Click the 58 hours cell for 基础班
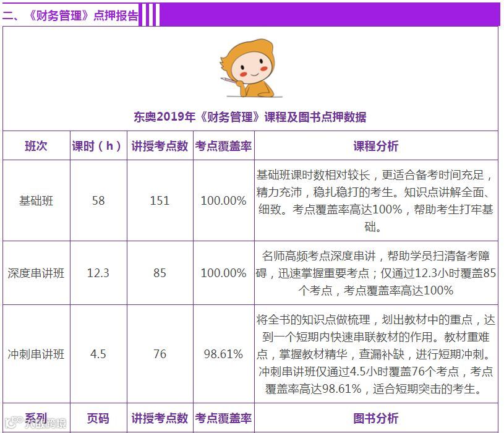The height and width of the screenshot is (433, 504). click(98, 200)
